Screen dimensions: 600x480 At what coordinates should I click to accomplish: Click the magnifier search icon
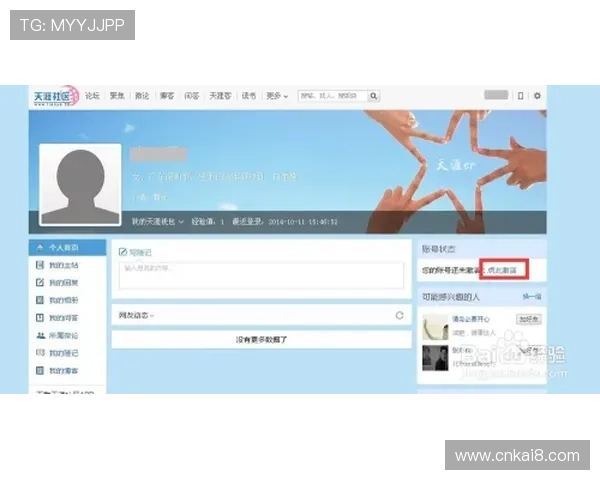click(373, 96)
